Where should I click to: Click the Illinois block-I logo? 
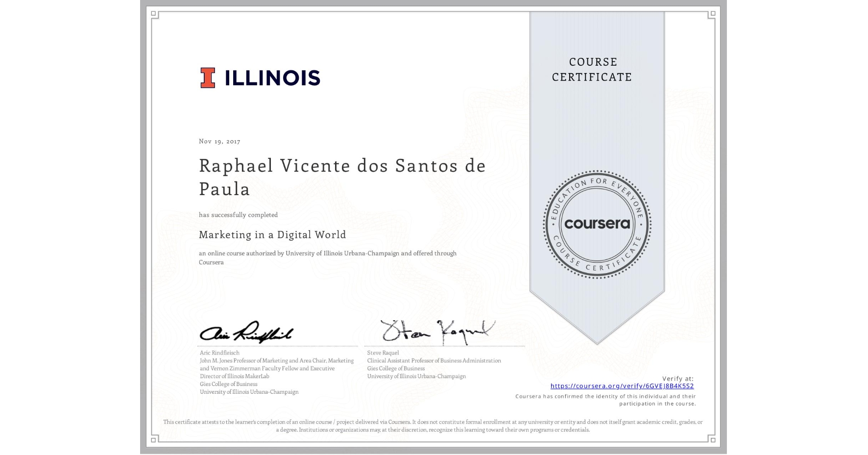(x=208, y=78)
